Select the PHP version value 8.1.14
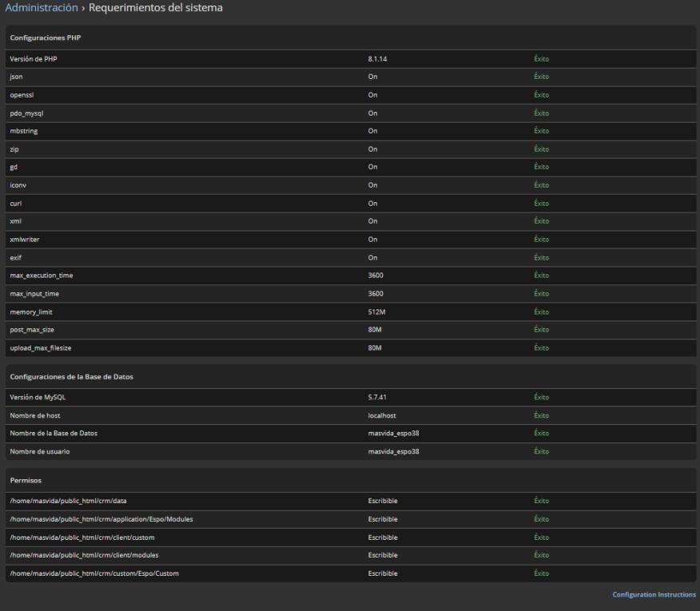 (x=377, y=59)
